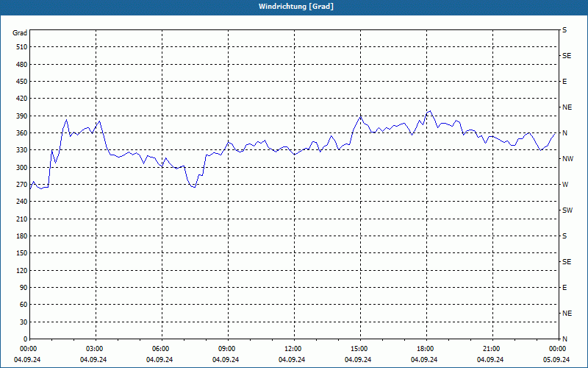Click the 120 axis value
588x368 pixels.
(22, 270)
